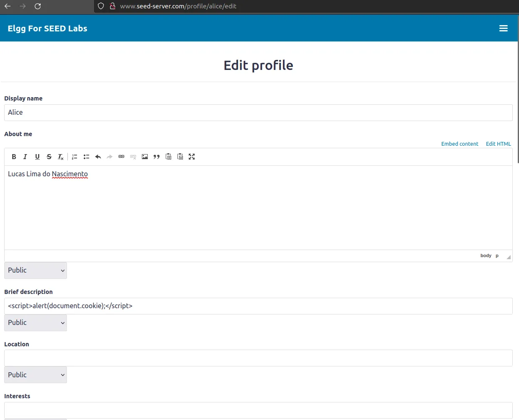Open the About me visibility dropdown

pyautogui.click(x=36, y=271)
